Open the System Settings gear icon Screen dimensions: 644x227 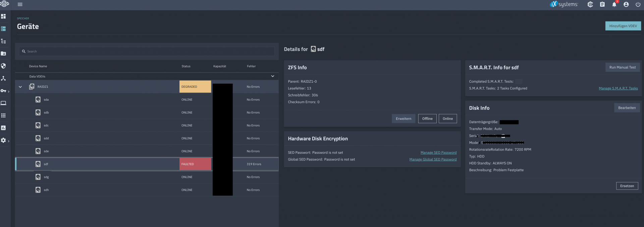pyautogui.click(x=3, y=140)
